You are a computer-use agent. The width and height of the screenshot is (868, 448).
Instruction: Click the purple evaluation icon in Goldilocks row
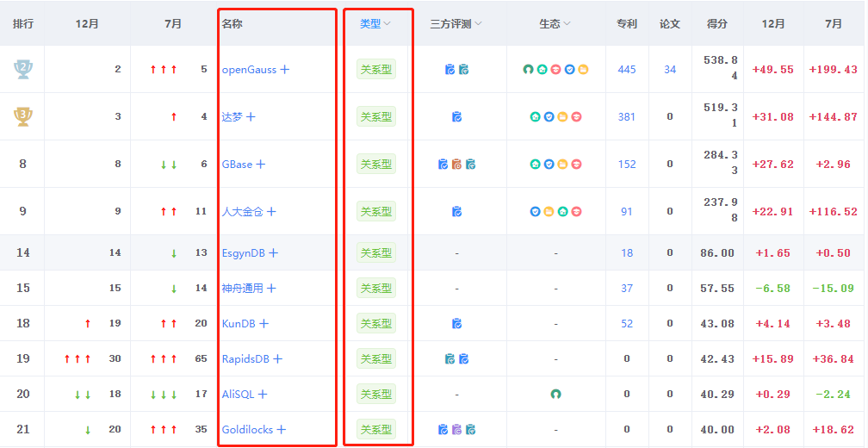point(456,429)
